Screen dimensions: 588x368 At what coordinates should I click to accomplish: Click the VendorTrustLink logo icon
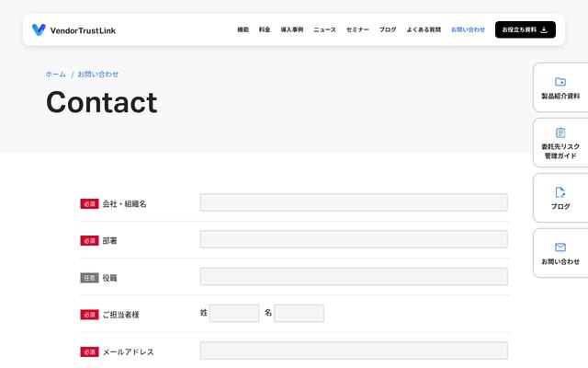[39, 29]
